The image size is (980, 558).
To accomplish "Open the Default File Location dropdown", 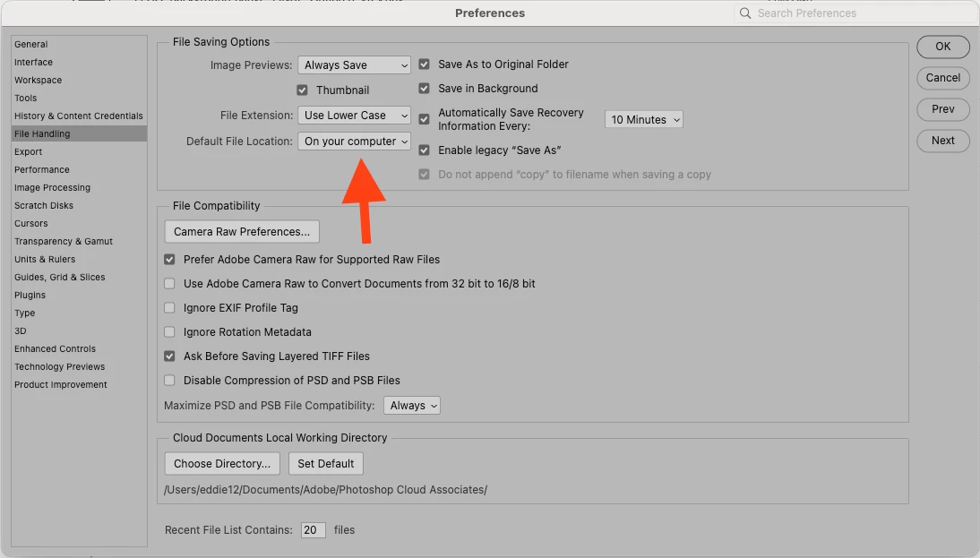I will click(x=354, y=142).
